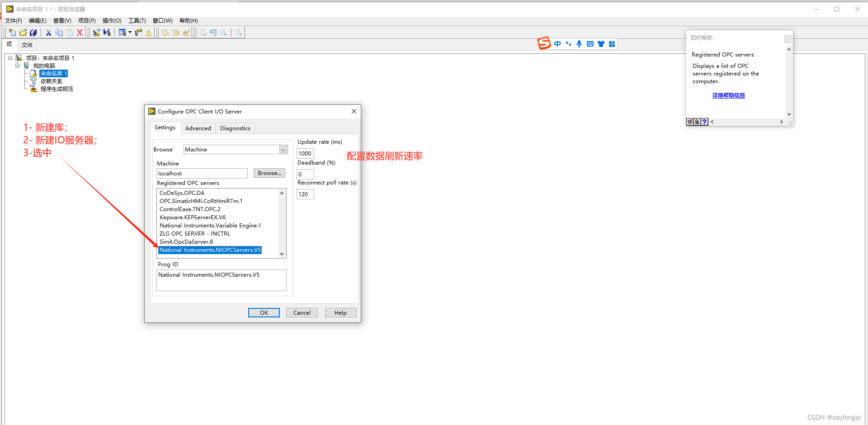This screenshot has height=425, width=868.
Task: Collapse the 未命名项目 1 root node
Action: pyautogui.click(x=10, y=58)
